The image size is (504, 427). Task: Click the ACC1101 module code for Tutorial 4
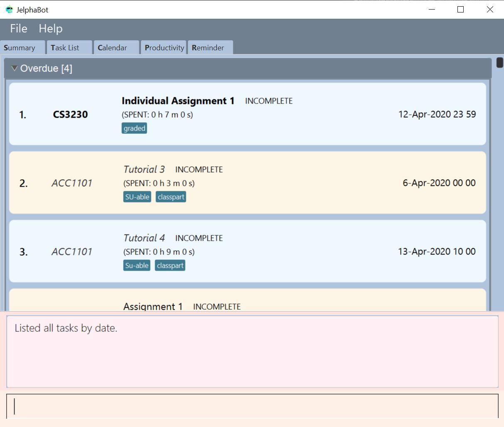pos(72,252)
